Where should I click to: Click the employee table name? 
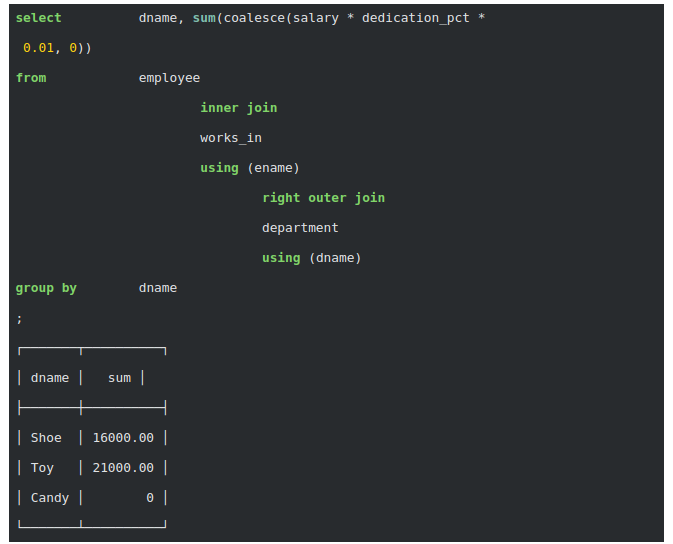tap(169, 78)
